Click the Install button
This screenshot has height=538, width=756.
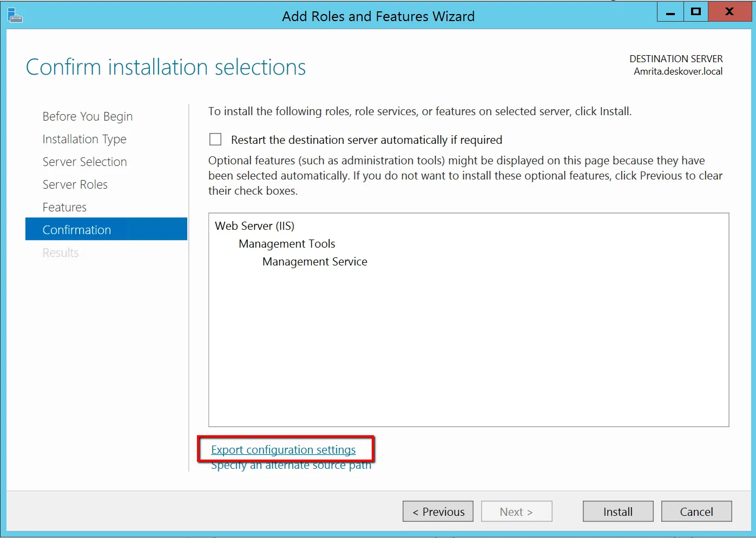[x=618, y=512]
